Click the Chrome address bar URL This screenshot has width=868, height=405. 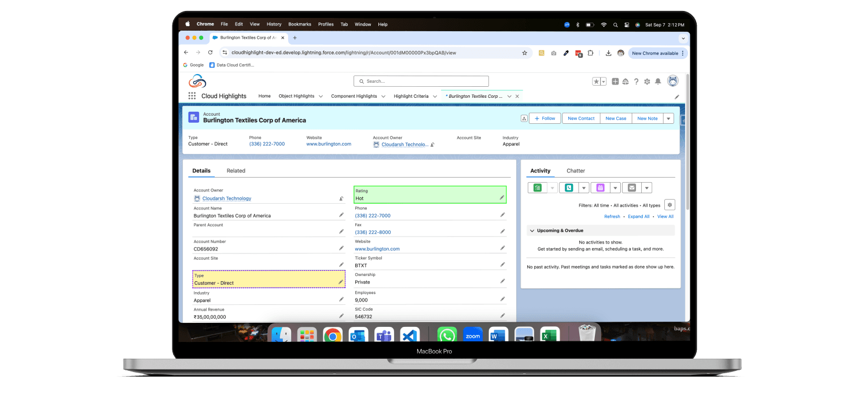point(344,53)
